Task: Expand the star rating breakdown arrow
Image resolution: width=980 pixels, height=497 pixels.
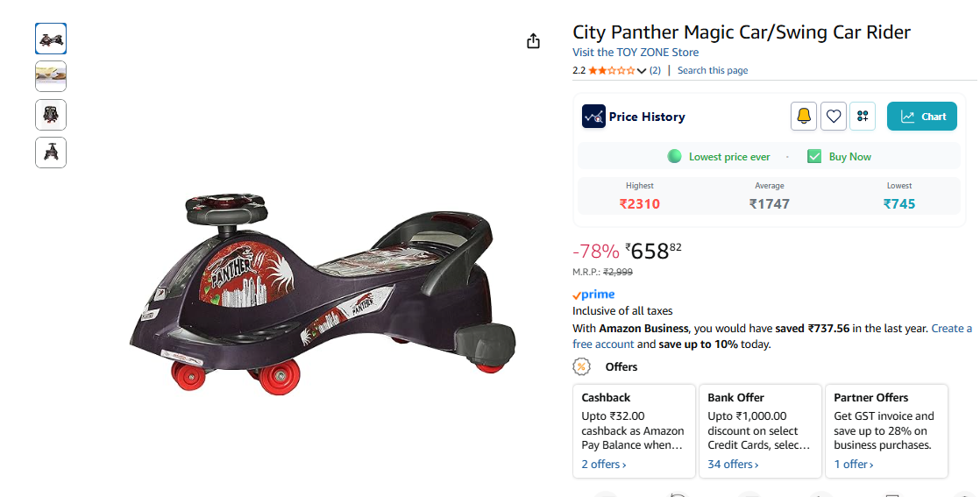Action: tap(642, 71)
